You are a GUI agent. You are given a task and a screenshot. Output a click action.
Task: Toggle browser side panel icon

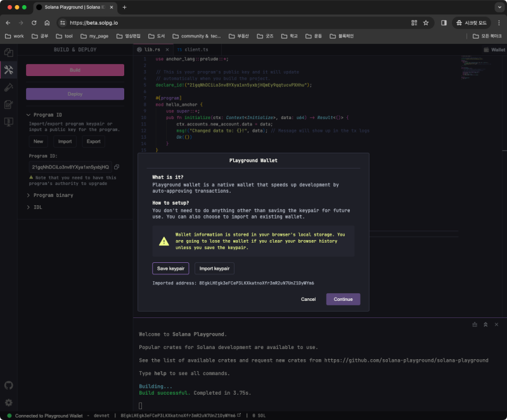[444, 23]
